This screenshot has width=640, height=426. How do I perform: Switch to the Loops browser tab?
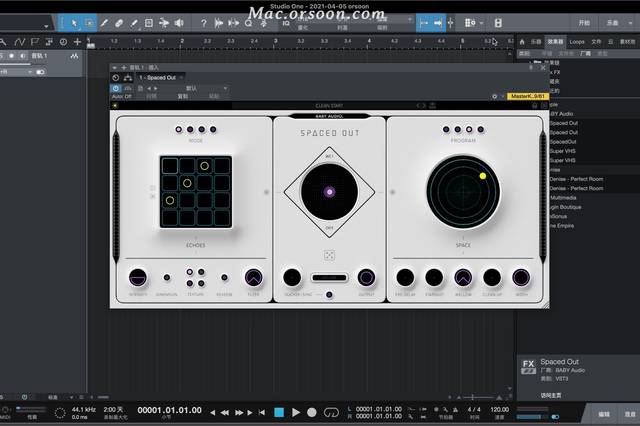pos(577,42)
